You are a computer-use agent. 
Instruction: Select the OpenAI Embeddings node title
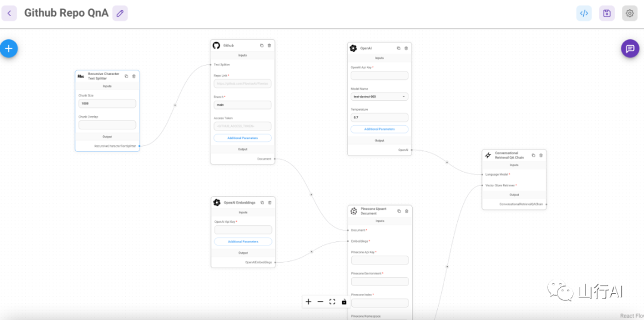pos(240,202)
